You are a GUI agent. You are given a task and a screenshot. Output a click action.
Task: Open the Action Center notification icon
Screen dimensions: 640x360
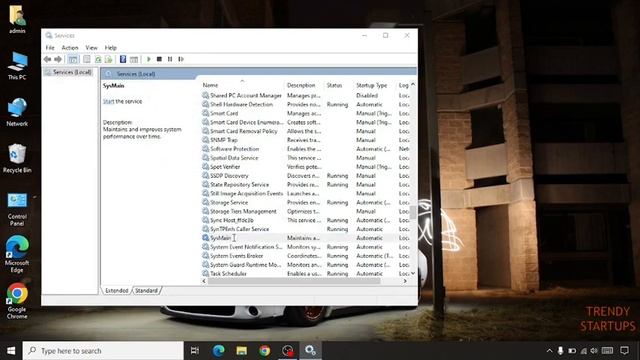click(624, 351)
